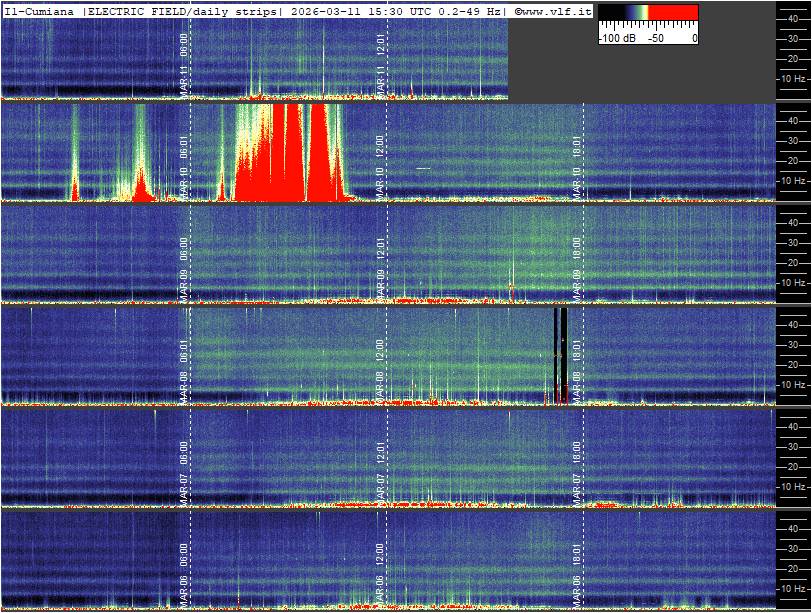Click the 10 Hz label on the bottom strip axis
This screenshot has width=812, height=613.
click(794, 588)
